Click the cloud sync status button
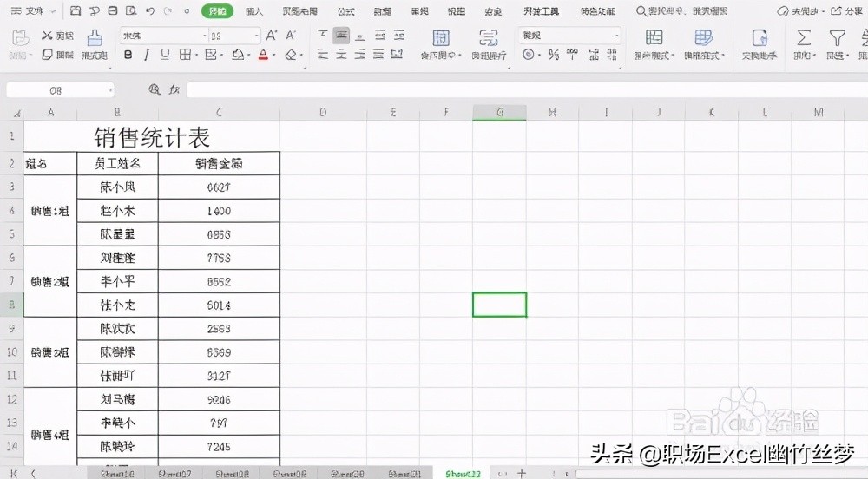Screen dimensions: 868x479 tap(800, 11)
